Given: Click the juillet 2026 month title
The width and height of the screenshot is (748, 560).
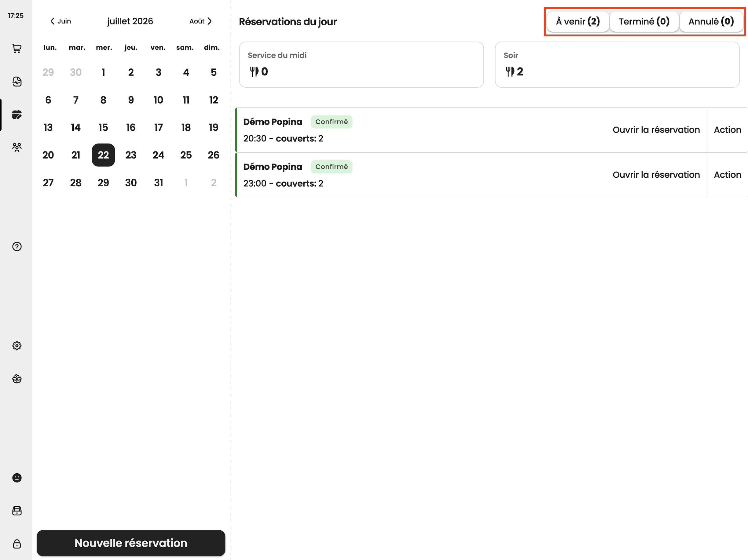Looking at the screenshot, I should (x=130, y=21).
